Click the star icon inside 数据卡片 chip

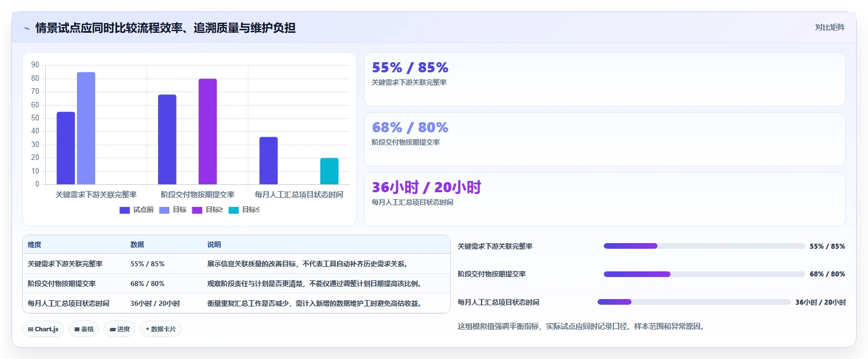[148, 329]
